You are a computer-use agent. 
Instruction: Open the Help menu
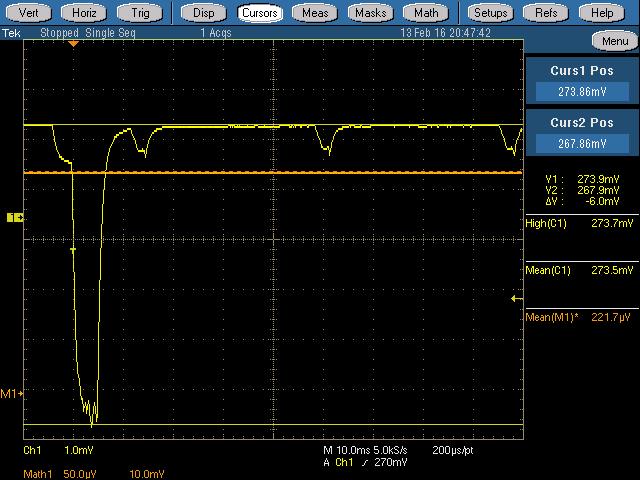point(602,13)
